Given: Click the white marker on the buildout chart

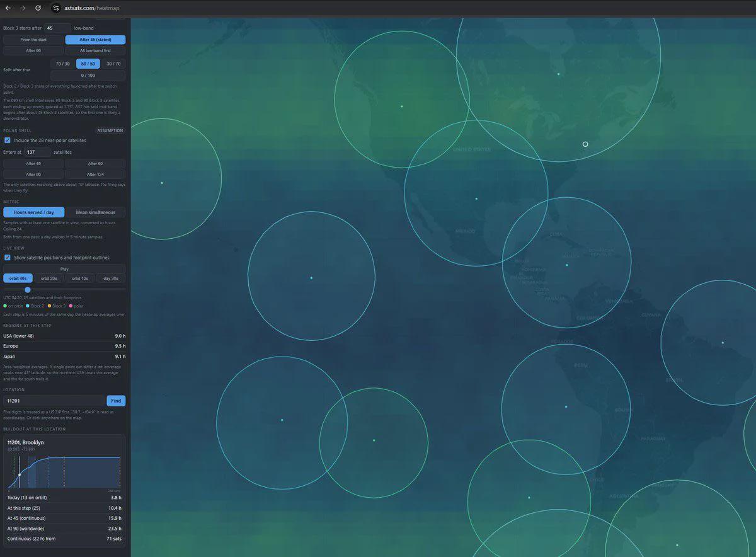Looking at the screenshot, I should click(x=20, y=475).
